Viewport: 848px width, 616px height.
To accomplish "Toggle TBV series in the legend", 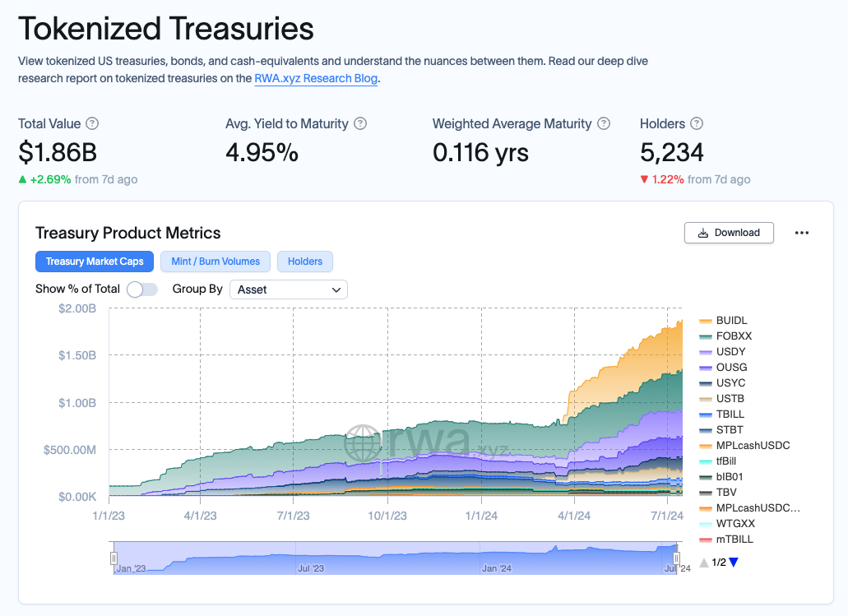I will pyautogui.click(x=718, y=493).
